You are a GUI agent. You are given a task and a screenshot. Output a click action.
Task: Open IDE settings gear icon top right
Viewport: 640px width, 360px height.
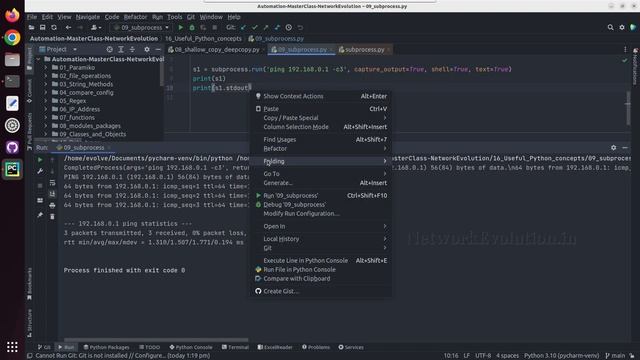click(x=622, y=27)
